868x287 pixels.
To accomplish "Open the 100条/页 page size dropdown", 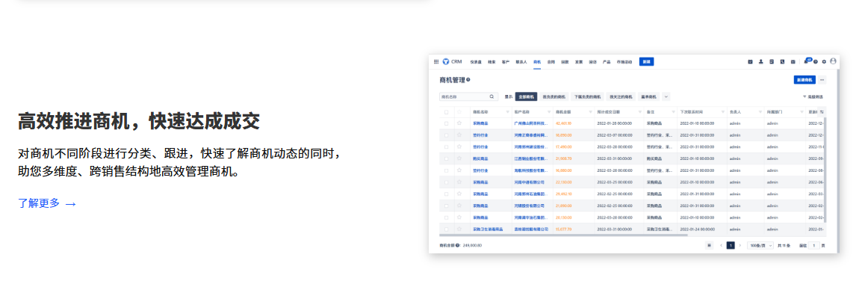I will 760,245.
